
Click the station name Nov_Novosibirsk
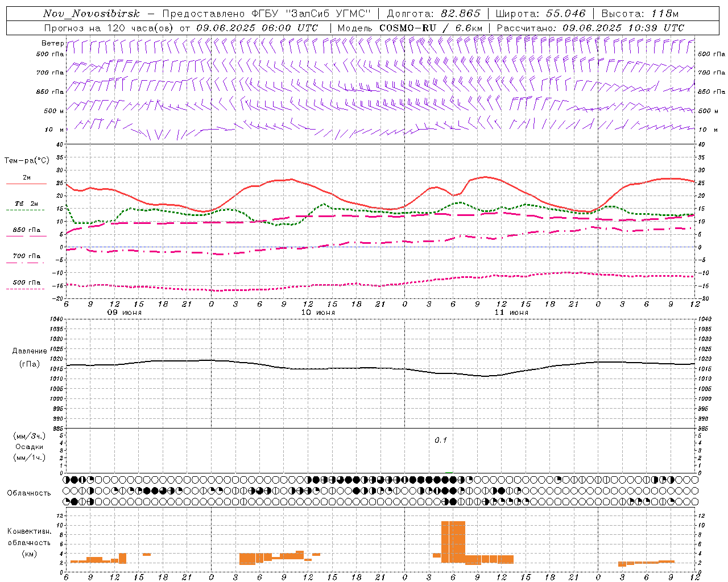pyautogui.click(x=91, y=14)
